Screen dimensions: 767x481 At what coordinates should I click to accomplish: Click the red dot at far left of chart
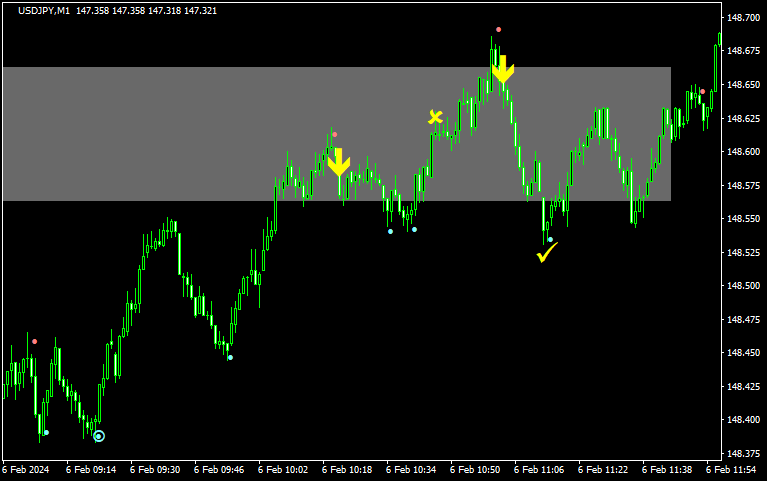click(34, 342)
